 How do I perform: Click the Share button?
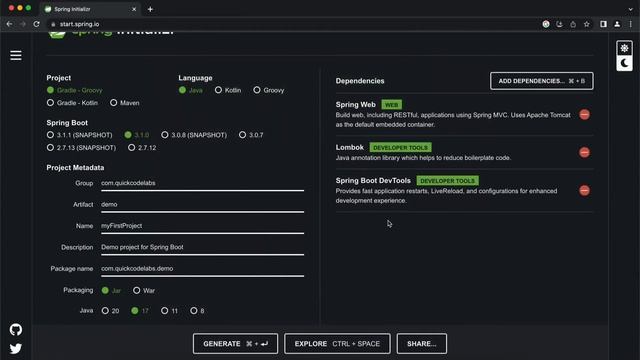point(422,344)
